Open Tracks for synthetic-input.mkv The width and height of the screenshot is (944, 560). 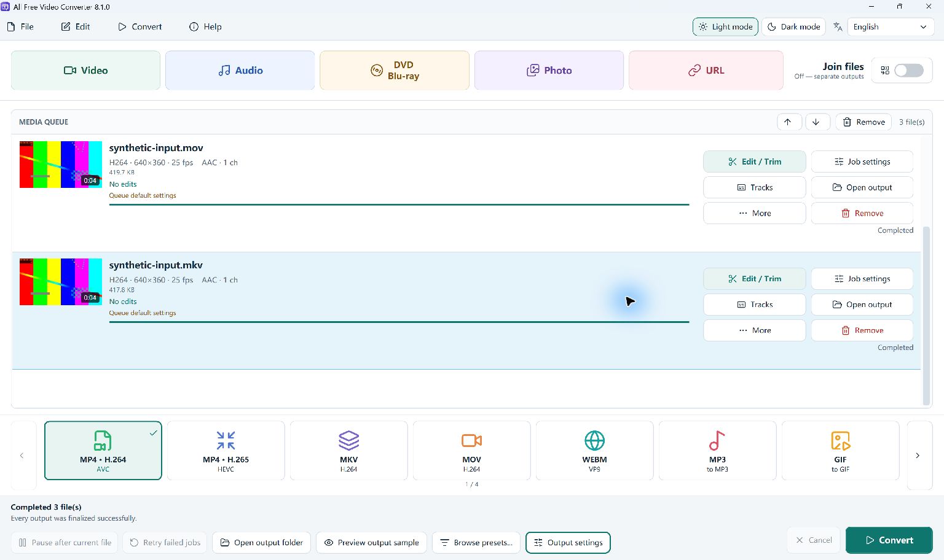[x=754, y=305]
